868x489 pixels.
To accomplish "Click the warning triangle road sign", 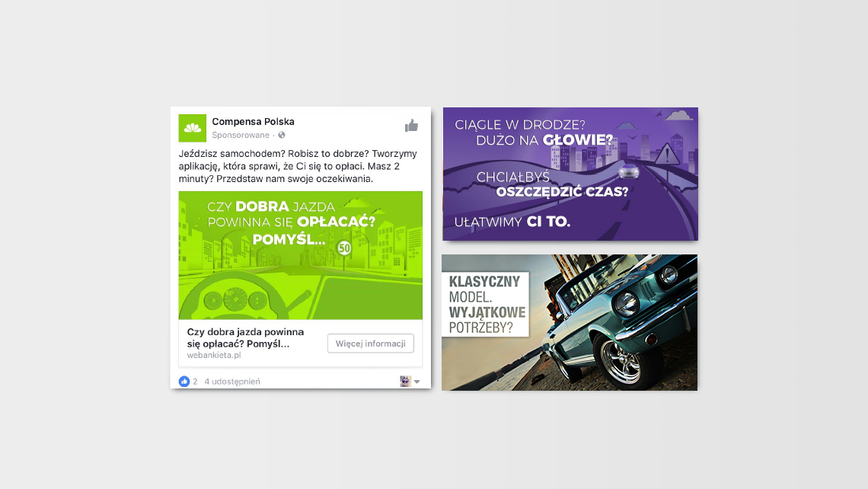I will 668,153.
